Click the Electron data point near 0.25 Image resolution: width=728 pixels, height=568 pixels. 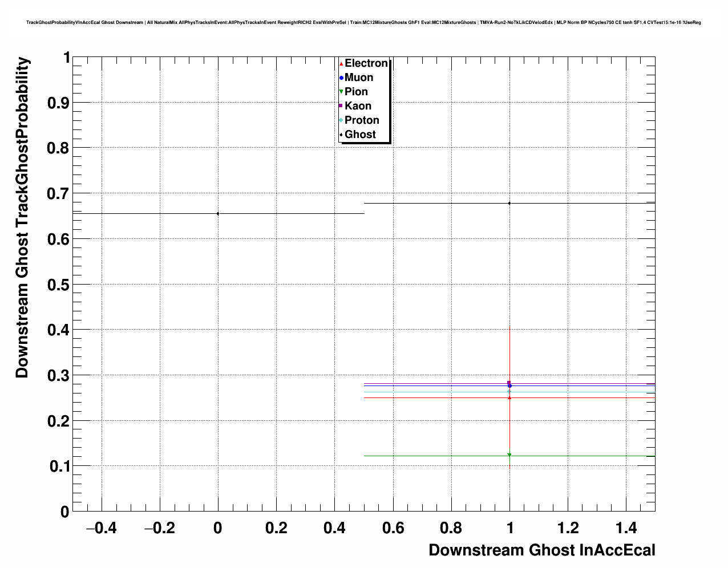coord(509,397)
